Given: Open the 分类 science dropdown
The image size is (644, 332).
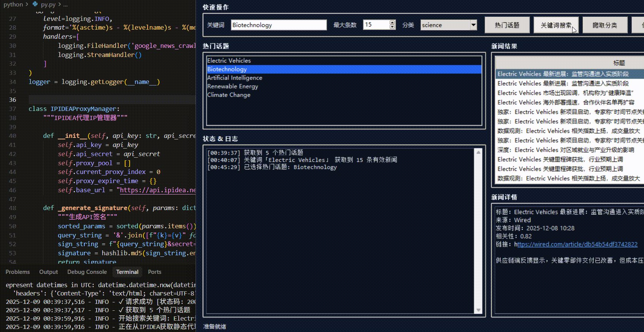Looking at the screenshot, I should click(473, 25).
